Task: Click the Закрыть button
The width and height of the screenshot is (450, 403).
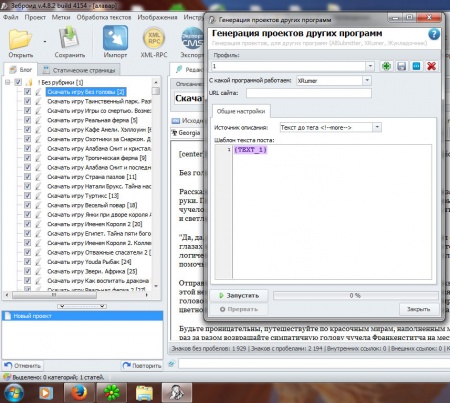Action: (x=419, y=309)
